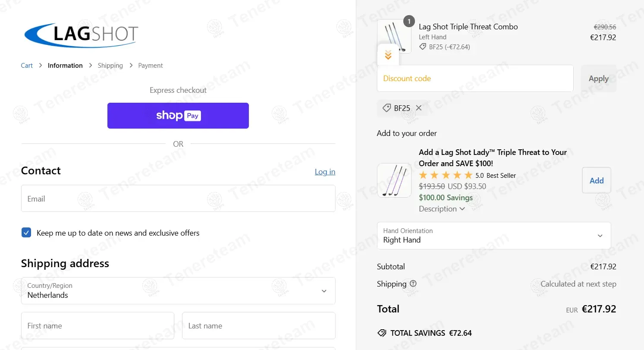Image resolution: width=644 pixels, height=350 pixels.
Task: Go to Cart in the breadcrumb
Action: [27, 66]
